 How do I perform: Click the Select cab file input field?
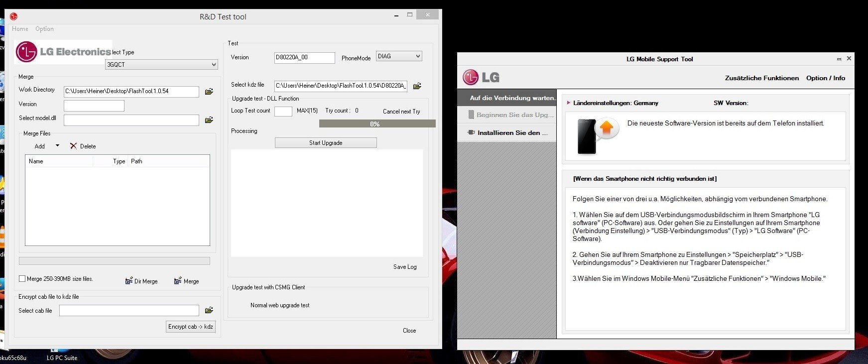pyautogui.click(x=129, y=311)
